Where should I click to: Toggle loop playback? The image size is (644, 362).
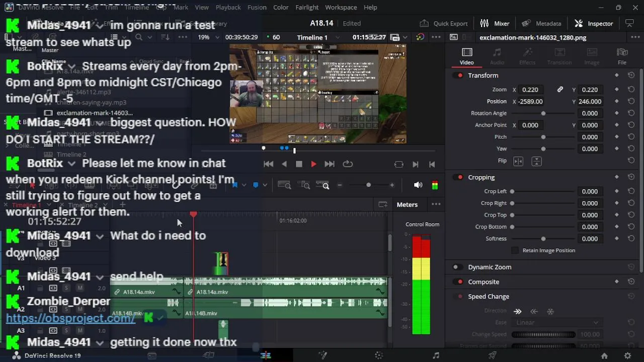[x=348, y=164]
